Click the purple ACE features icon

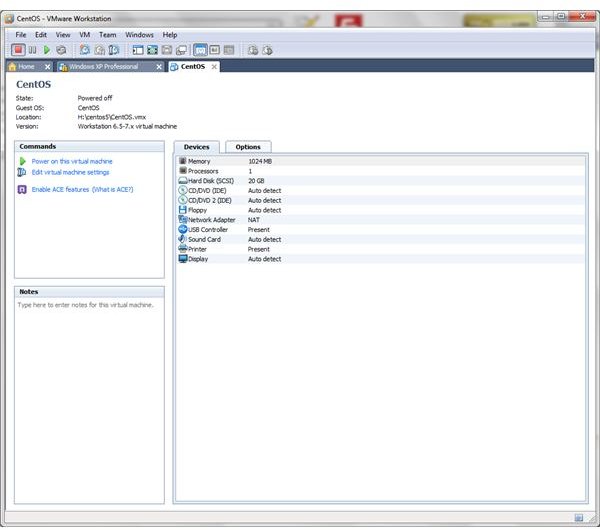pyautogui.click(x=22, y=189)
